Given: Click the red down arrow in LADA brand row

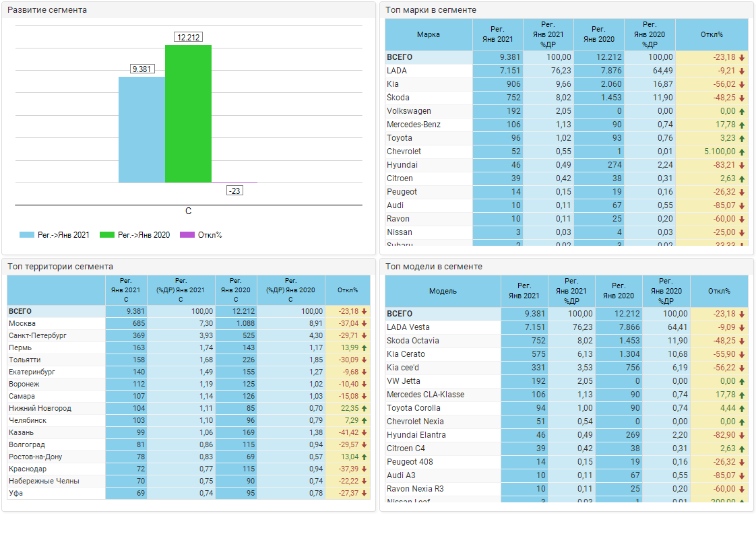Looking at the screenshot, I should [x=742, y=71].
